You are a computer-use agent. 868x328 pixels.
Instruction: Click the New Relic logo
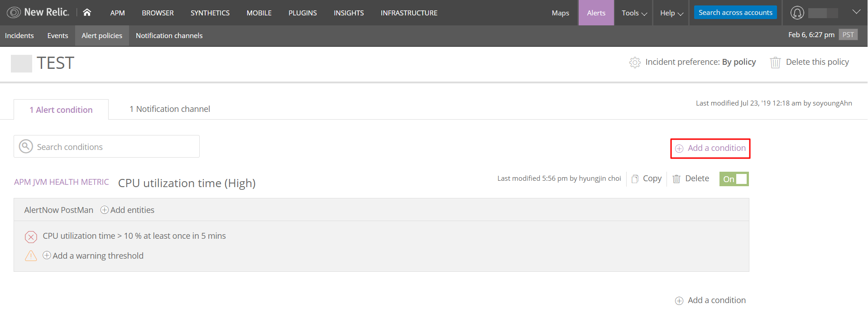38,13
